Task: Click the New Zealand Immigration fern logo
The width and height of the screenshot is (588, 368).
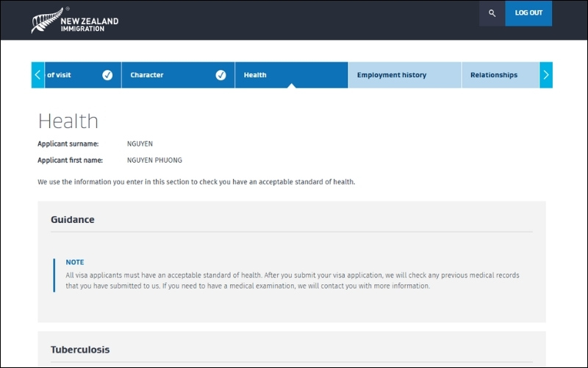Action: [x=46, y=21]
